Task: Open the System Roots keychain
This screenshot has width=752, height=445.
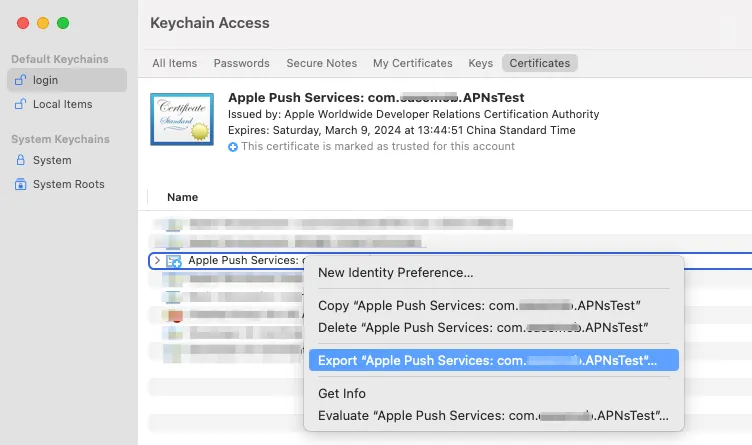Action: click(67, 184)
